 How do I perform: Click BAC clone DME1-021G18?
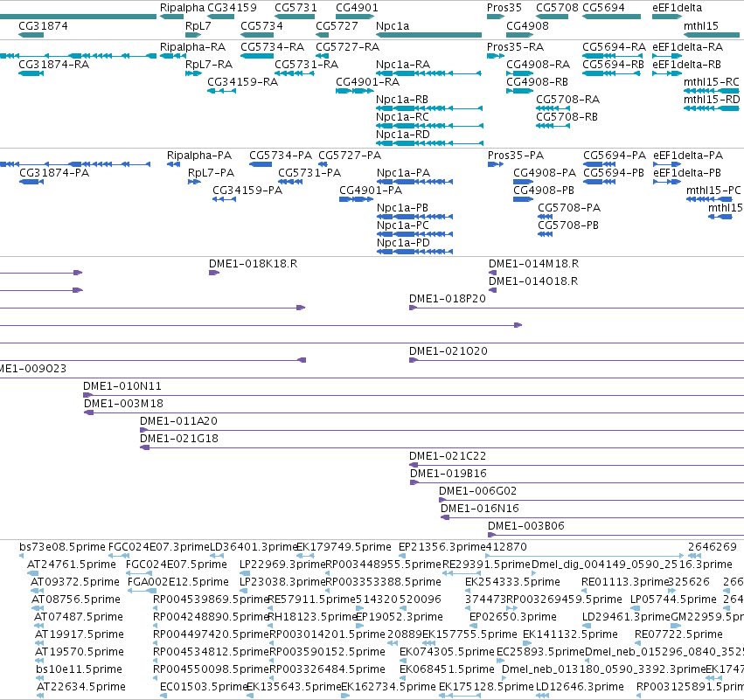point(179,439)
